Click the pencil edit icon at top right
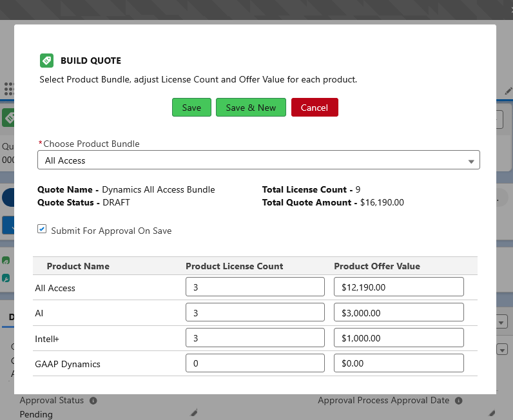The image size is (513, 420). pos(508,91)
